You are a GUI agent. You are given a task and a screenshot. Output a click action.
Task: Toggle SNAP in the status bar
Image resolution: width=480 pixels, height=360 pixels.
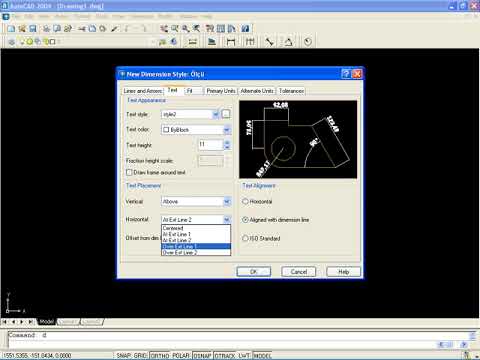(x=124, y=356)
